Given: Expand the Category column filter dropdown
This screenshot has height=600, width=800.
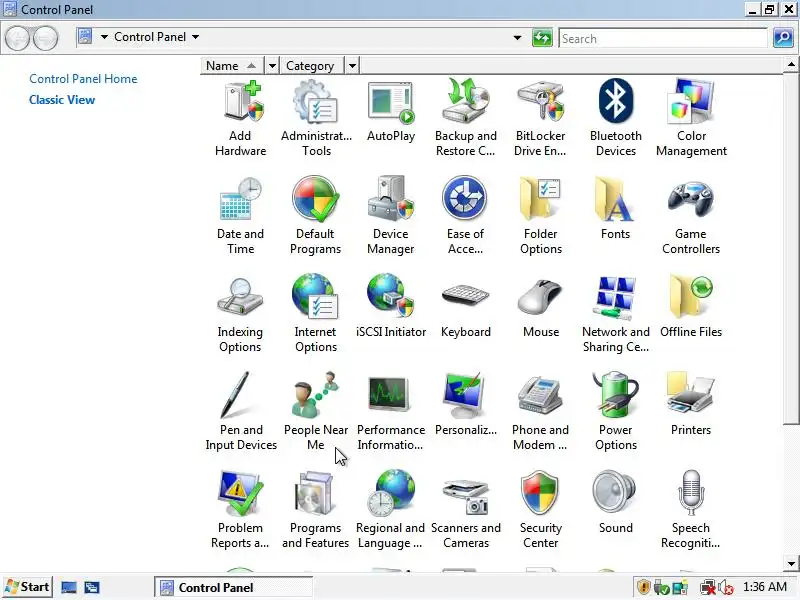Looking at the screenshot, I should (x=352, y=66).
